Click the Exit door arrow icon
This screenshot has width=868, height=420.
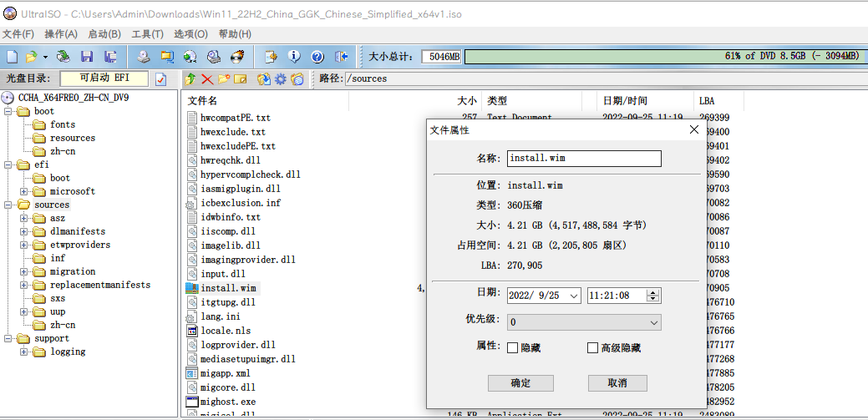341,57
